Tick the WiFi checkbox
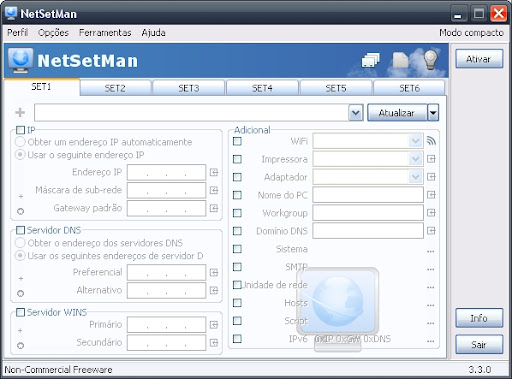 point(237,141)
